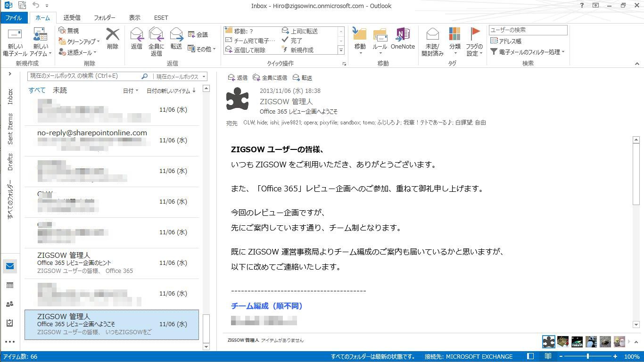Open the no-reply@sharepointonline.com message
644x362 pixels.
point(112,140)
